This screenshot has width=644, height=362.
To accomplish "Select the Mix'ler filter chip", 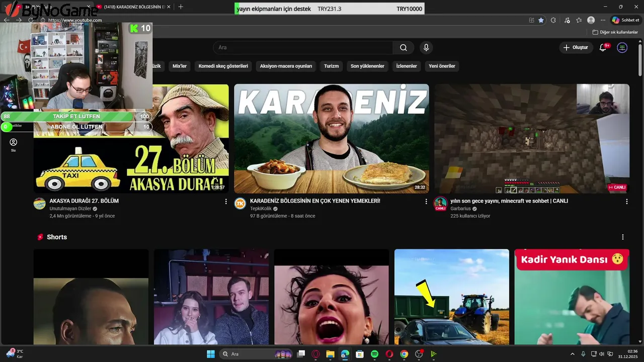I will 180,66.
